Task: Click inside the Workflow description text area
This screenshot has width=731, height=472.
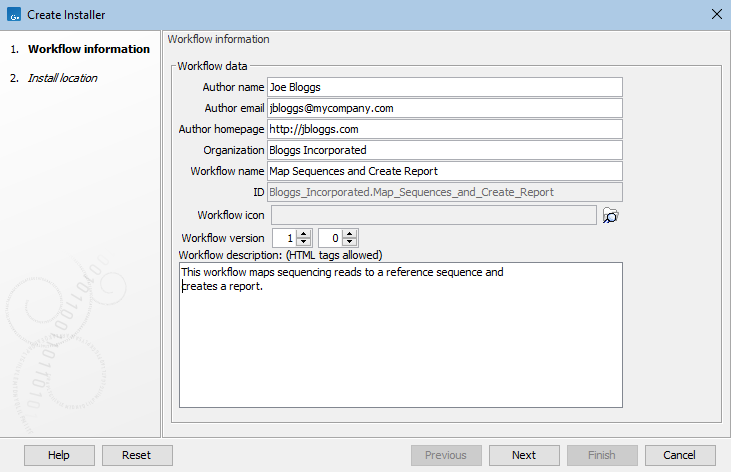Action: point(400,350)
